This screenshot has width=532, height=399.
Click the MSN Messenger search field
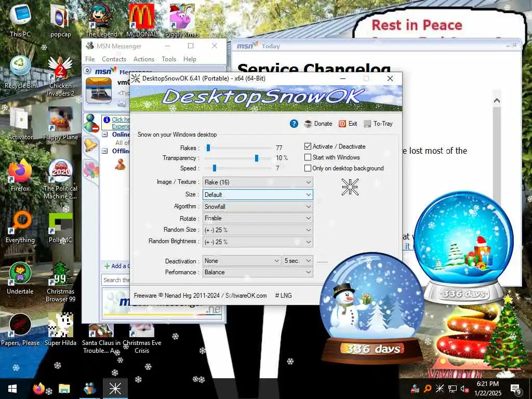tap(115, 280)
